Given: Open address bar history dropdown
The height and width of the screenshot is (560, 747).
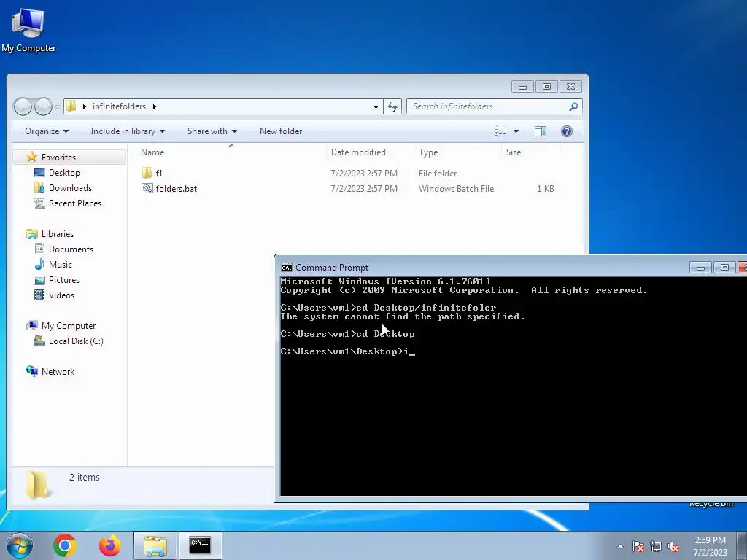Looking at the screenshot, I should (376, 106).
